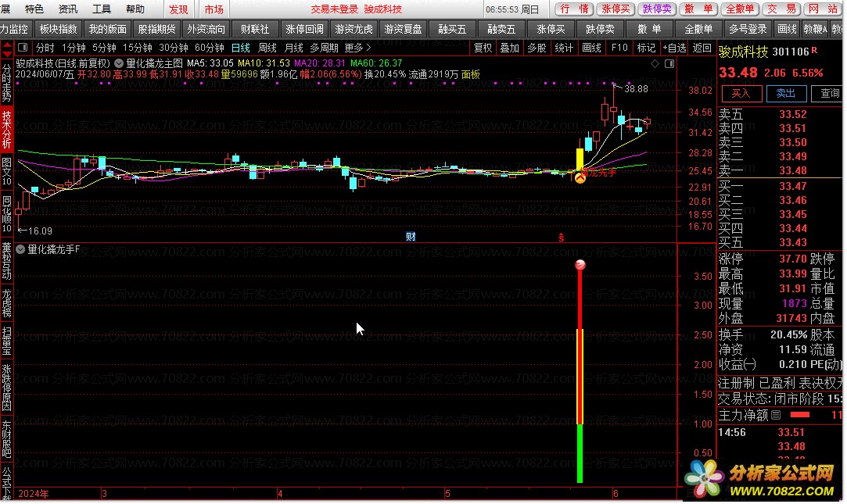Open 股指期货 from the toolbar

tap(156, 29)
